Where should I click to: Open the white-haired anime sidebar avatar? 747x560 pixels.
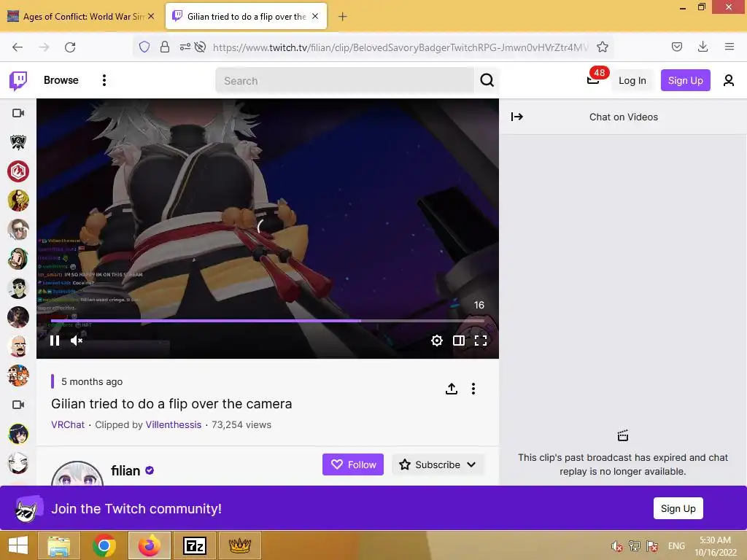coord(18,463)
